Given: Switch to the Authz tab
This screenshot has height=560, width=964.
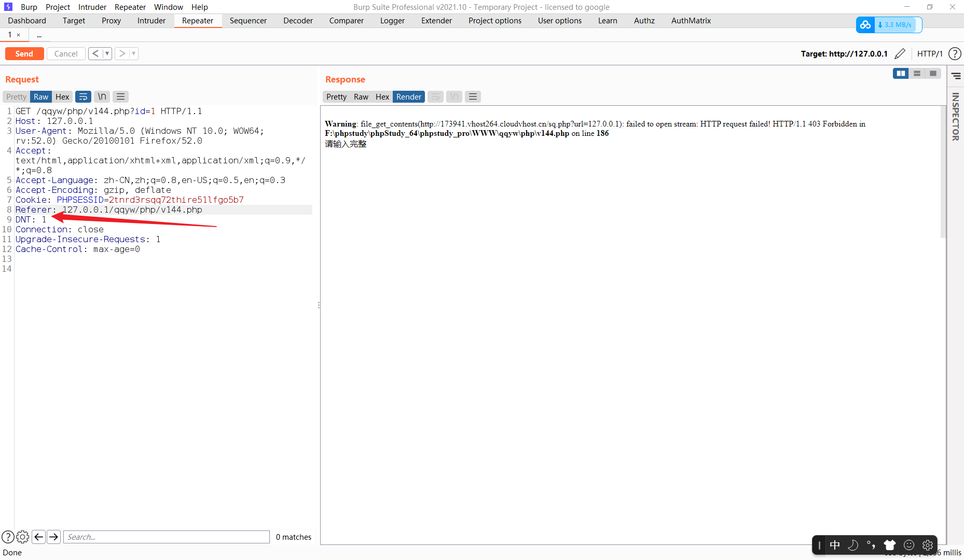Looking at the screenshot, I should pos(644,21).
